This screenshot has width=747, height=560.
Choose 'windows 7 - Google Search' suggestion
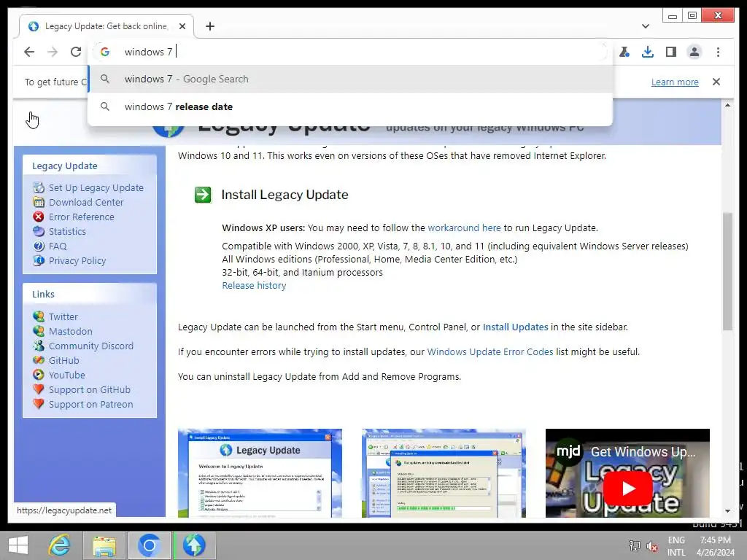point(350,79)
